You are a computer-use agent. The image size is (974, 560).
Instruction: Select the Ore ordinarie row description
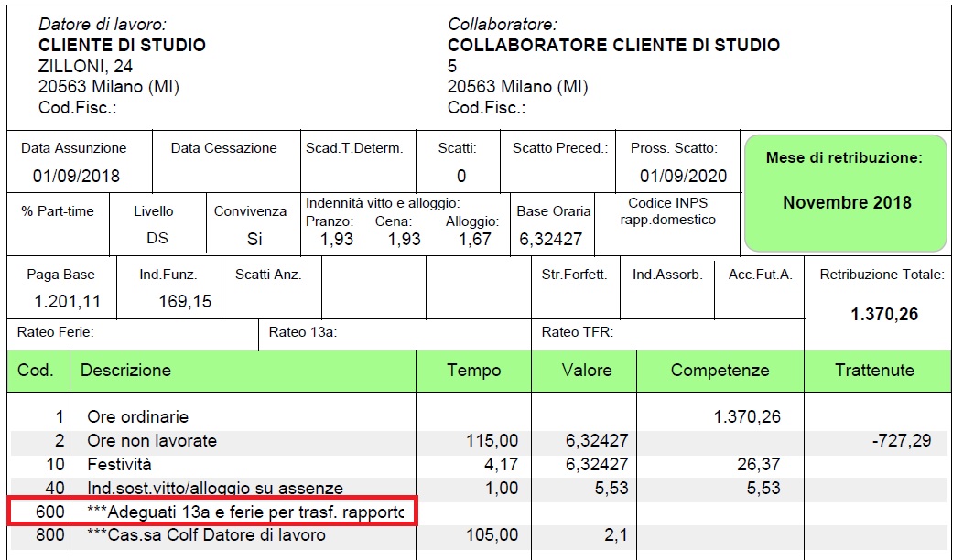[x=137, y=417]
